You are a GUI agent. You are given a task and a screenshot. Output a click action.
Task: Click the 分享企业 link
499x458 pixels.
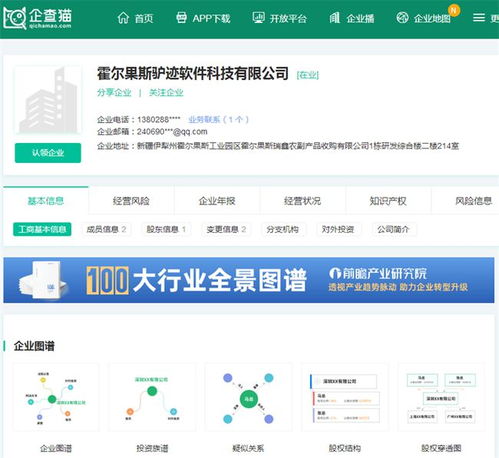click(x=114, y=92)
